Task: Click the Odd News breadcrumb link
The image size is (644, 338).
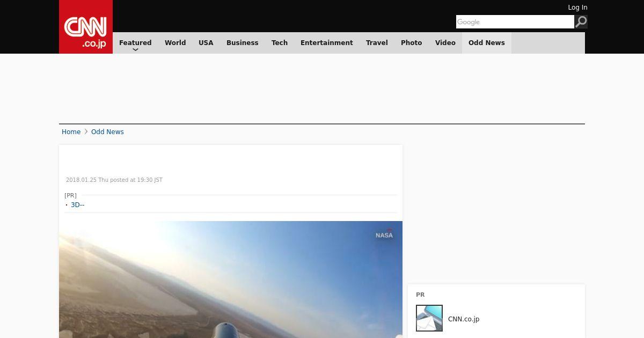Action: [107, 132]
